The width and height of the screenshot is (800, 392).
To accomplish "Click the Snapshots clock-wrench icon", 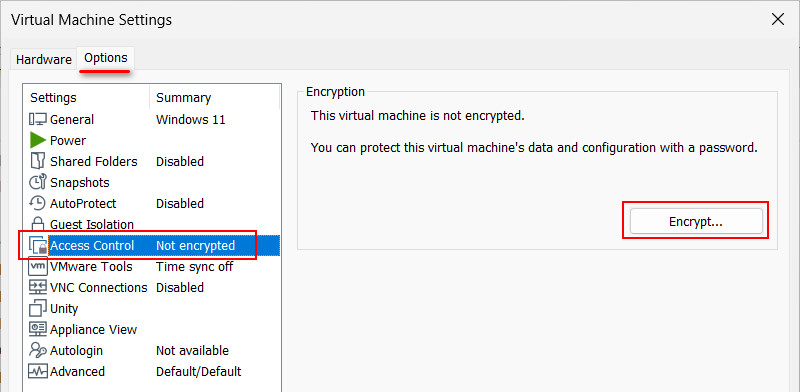I will (x=38, y=182).
